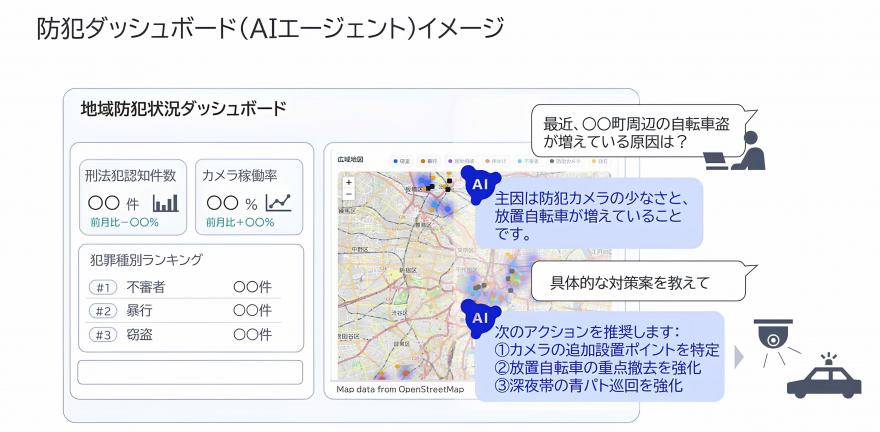Viewport: 880px width, 432px height.
Task: Click the AI avatar beside 次のアクション answer
Action: click(479, 318)
